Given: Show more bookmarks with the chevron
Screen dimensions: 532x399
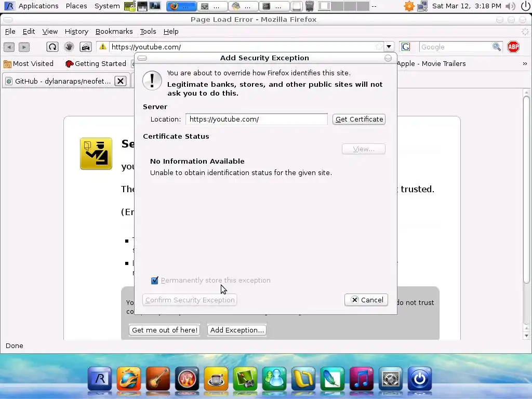Looking at the screenshot, I should (525, 63).
